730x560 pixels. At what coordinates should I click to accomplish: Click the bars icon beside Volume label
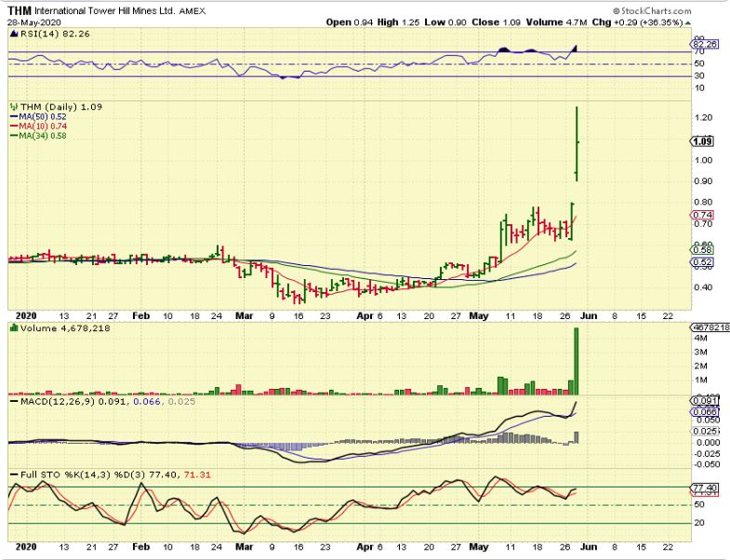14,328
